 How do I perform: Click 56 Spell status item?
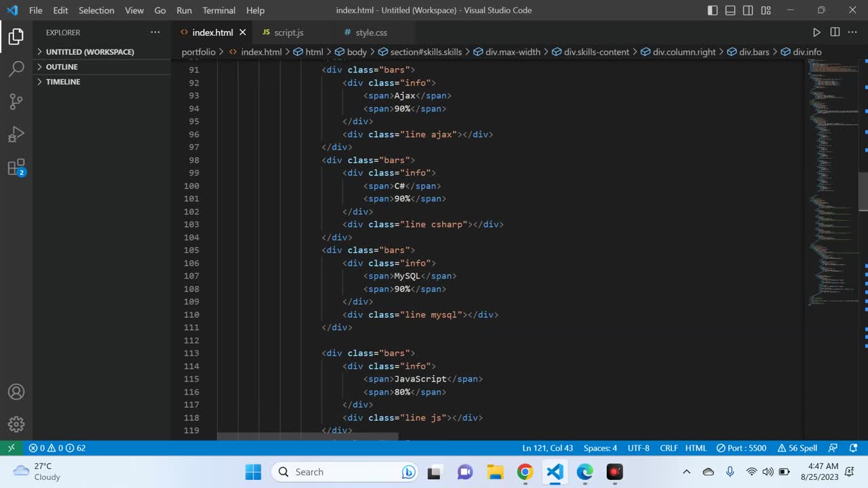point(797,448)
